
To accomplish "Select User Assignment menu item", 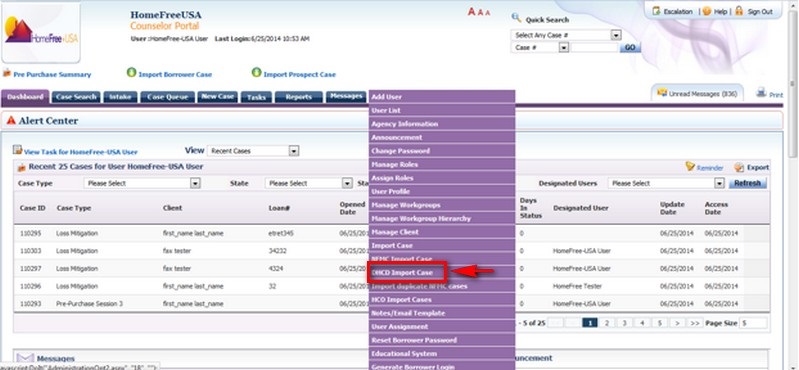I will point(442,326).
